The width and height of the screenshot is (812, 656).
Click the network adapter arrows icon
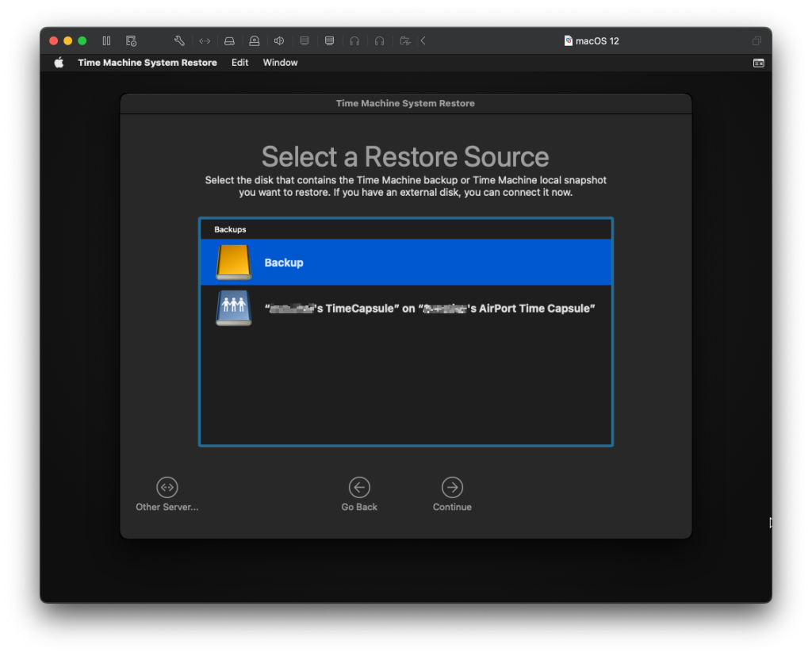pos(205,41)
